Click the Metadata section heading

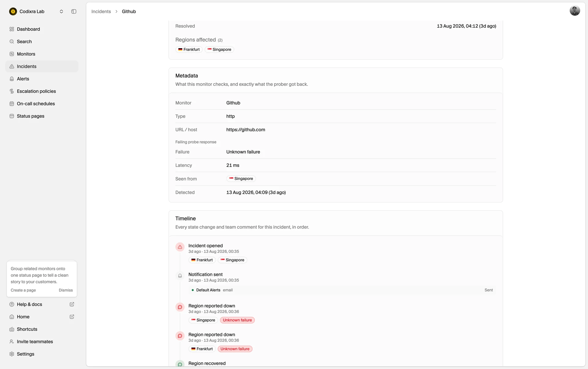[187, 76]
